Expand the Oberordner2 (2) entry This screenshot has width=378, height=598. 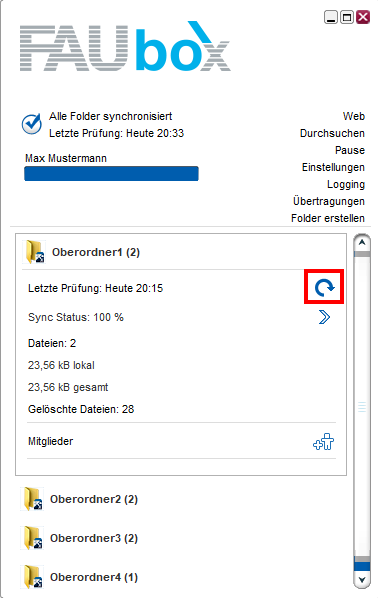94,499
